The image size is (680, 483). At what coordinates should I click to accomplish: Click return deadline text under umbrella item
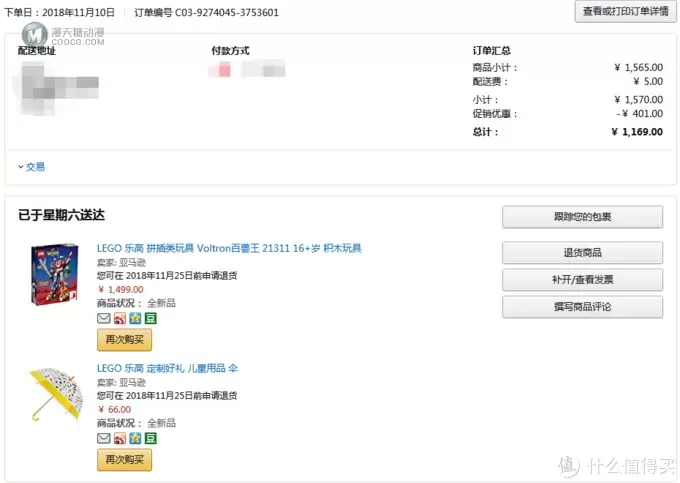pyautogui.click(x=167, y=396)
